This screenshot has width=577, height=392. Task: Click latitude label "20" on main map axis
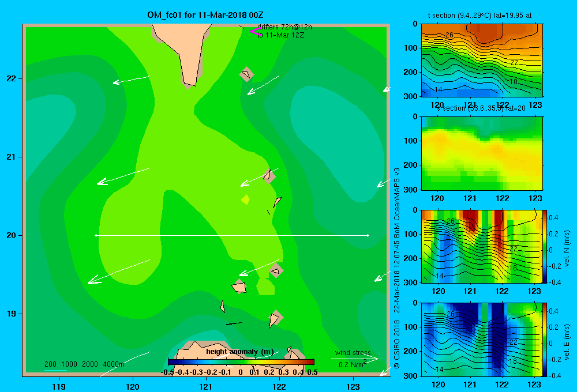pyautogui.click(x=12, y=235)
